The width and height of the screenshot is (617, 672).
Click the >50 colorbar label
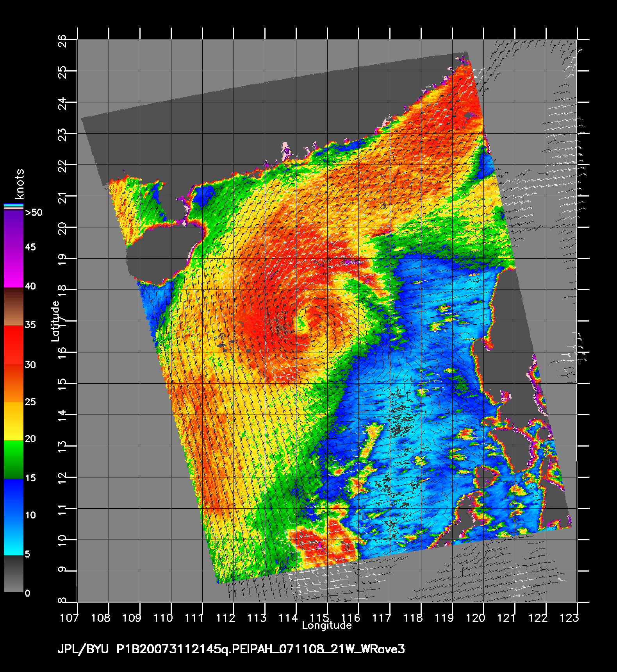coord(34,213)
